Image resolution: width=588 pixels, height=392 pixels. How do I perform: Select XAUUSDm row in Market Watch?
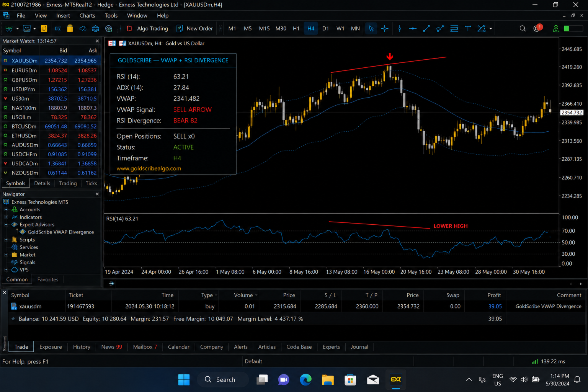pos(51,61)
